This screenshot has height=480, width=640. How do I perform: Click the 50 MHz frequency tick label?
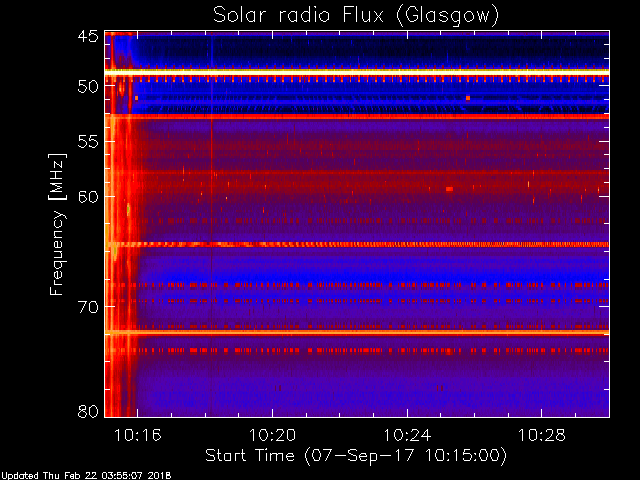[x=88, y=87]
